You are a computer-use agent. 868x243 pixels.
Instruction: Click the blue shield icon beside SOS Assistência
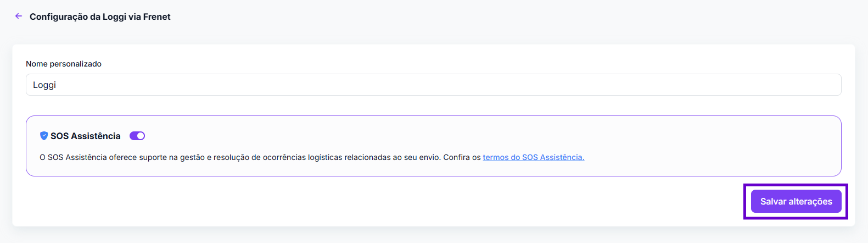pyautogui.click(x=44, y=136)
